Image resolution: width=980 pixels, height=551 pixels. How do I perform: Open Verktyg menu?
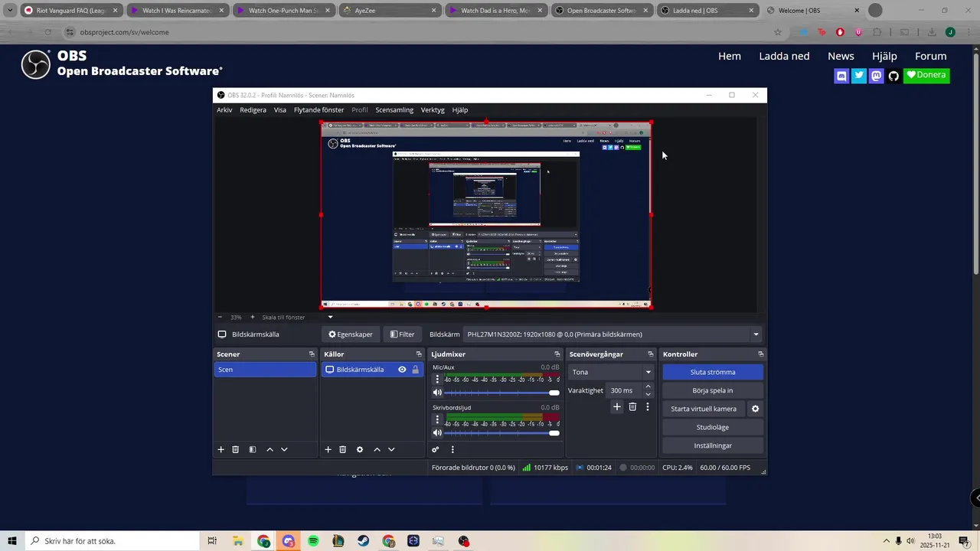(433, 110)
